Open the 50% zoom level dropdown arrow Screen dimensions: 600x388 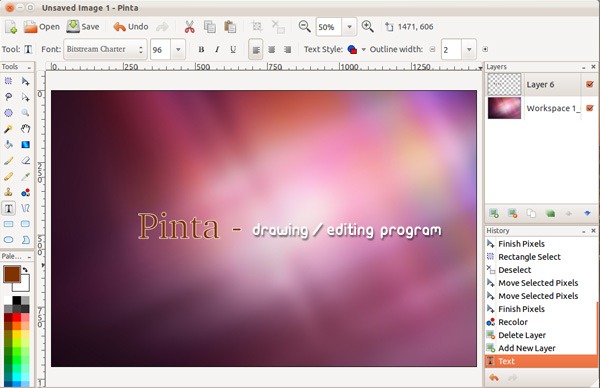point(349,27)
